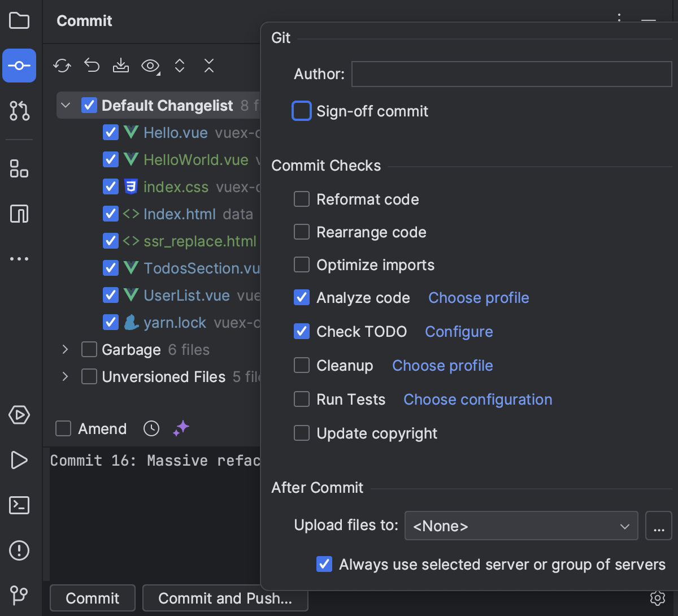Open the Terminal tool window

(x=19, y=505)
